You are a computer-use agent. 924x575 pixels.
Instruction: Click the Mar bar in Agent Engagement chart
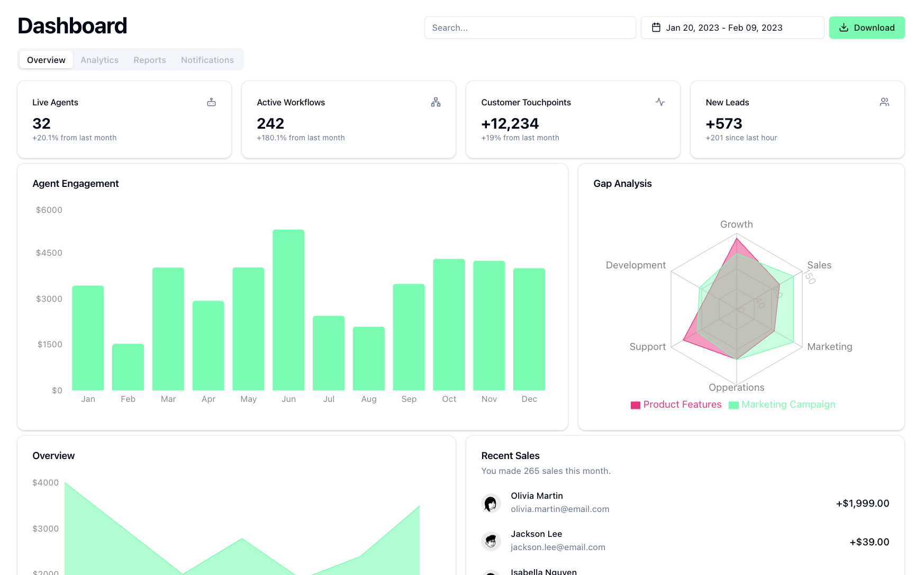pyautogui.click(x=168, y=329)
